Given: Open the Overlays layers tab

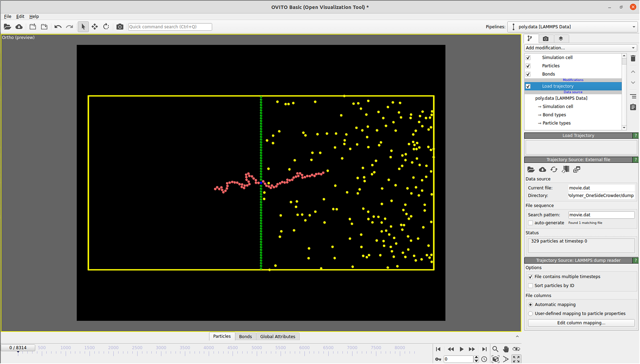Looking at the screenshot, I should [561, 39].
